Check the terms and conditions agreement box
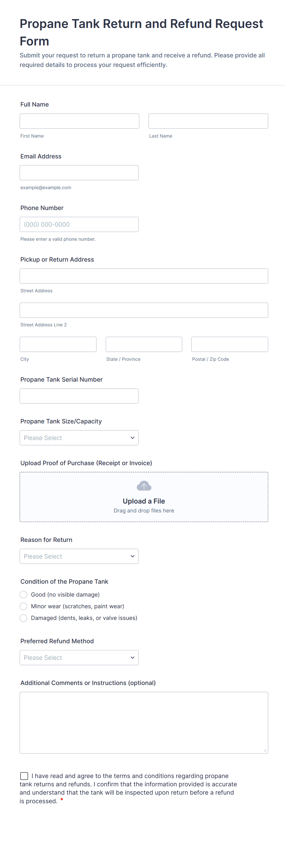The height and width of the screenshot is (868, 285). 24,776
